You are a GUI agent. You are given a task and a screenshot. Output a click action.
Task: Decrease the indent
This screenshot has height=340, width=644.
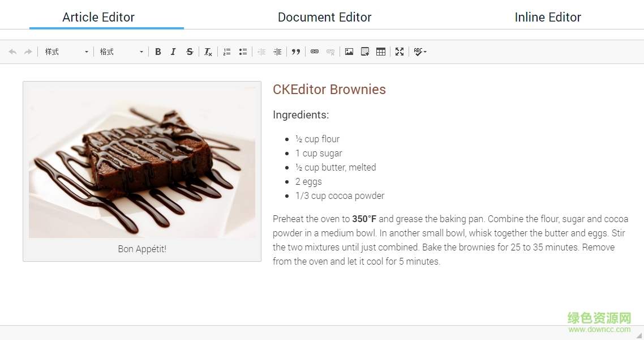click(261, 52)
